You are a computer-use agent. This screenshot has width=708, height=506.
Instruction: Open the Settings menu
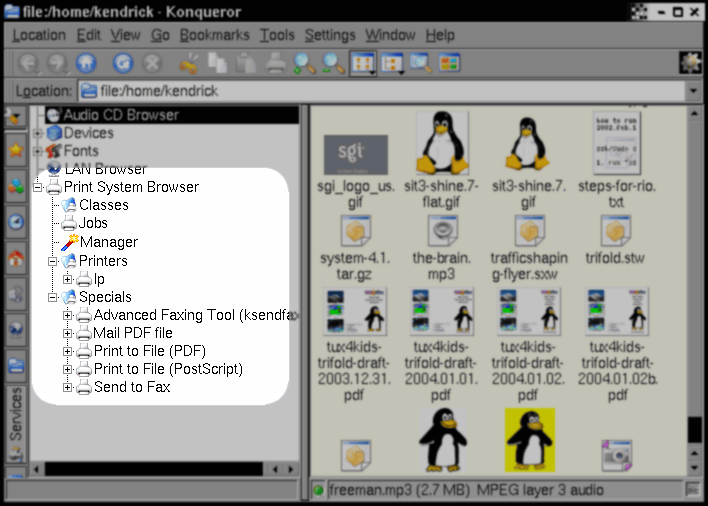pyautogui.click(x=330, y=35)
